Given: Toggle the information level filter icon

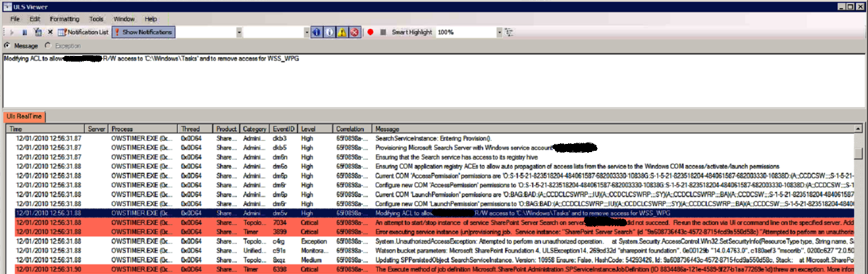Looking at the screenshot, I should coord(329,32).
